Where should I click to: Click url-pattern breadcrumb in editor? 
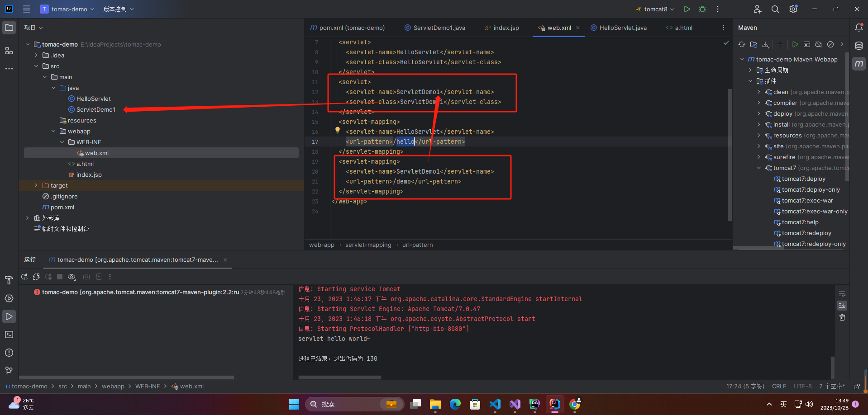coord(417,245)
